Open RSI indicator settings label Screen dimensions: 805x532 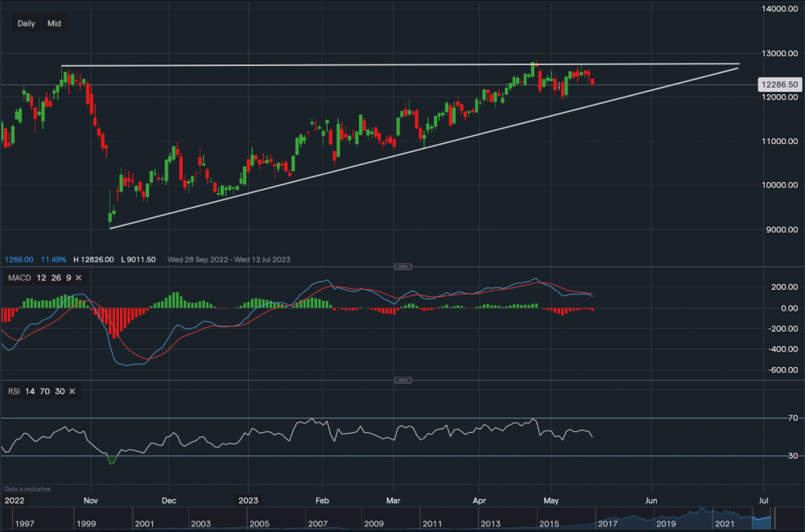click(14, 391)
